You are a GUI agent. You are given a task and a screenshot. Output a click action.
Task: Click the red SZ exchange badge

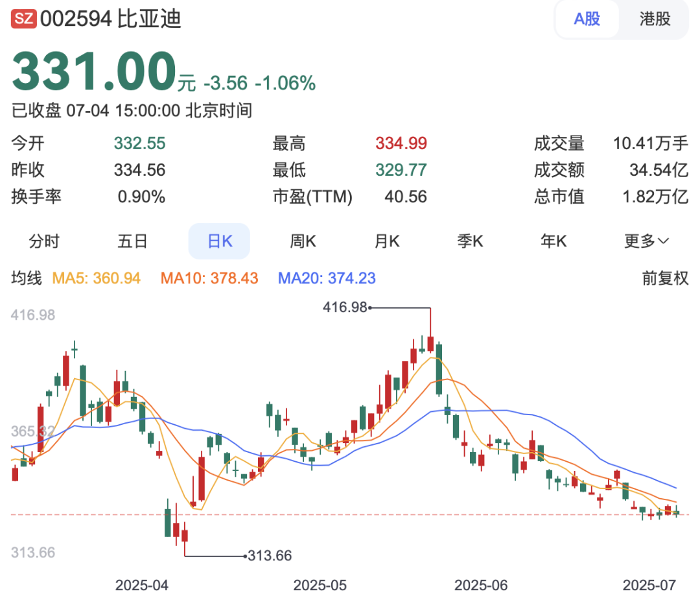[x=24, y=19]
